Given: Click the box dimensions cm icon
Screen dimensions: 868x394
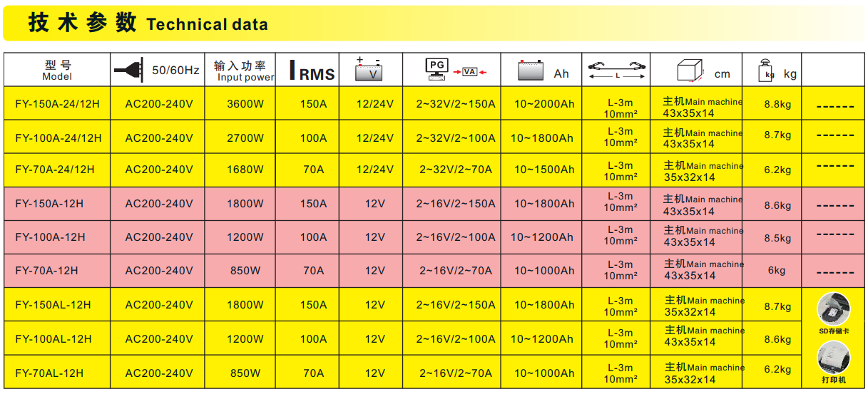Looking at the screenshot, I should point(691,71).
